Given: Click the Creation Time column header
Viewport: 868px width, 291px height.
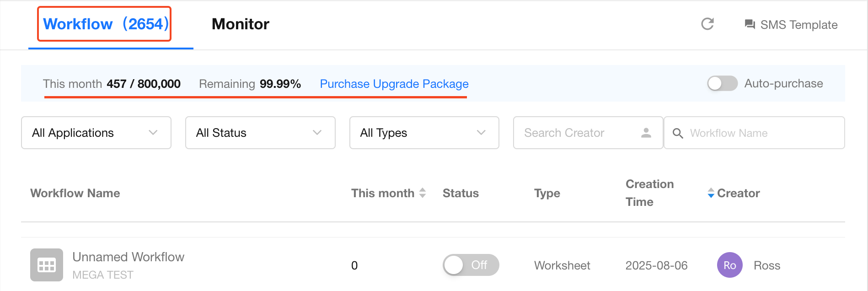Looking at the screenshot, I should 649,193.
